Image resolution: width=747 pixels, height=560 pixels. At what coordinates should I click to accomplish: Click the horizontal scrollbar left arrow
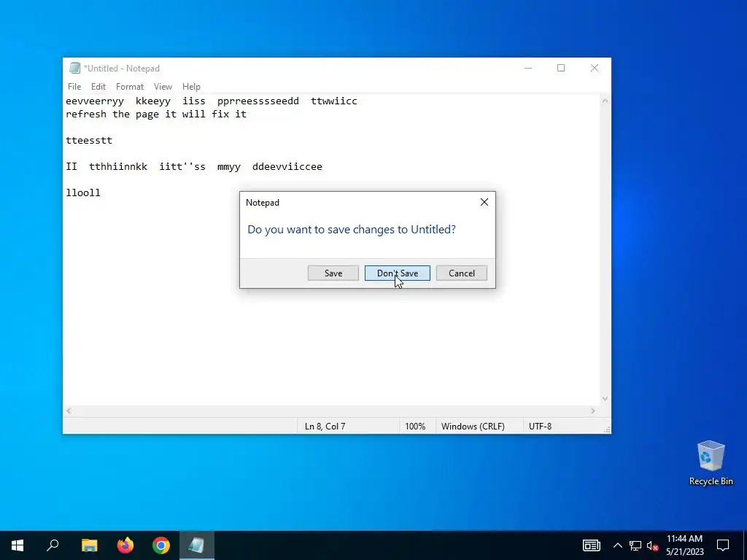pos(69,411)
